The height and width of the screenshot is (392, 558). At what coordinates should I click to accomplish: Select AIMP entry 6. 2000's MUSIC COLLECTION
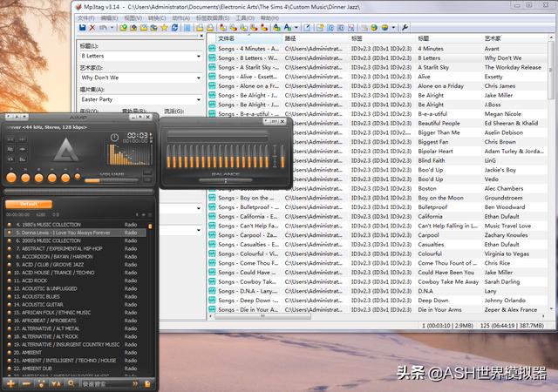75,240
